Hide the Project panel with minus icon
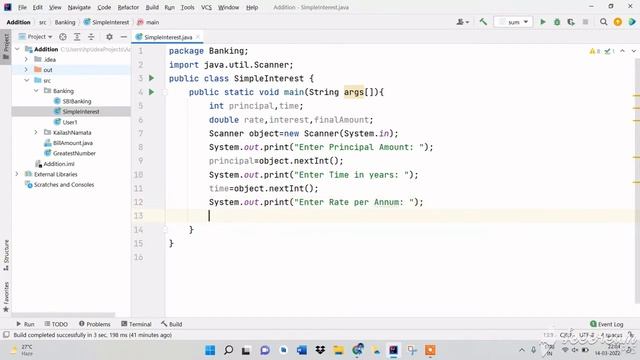 pyautogui.click(x=124, y=37)
